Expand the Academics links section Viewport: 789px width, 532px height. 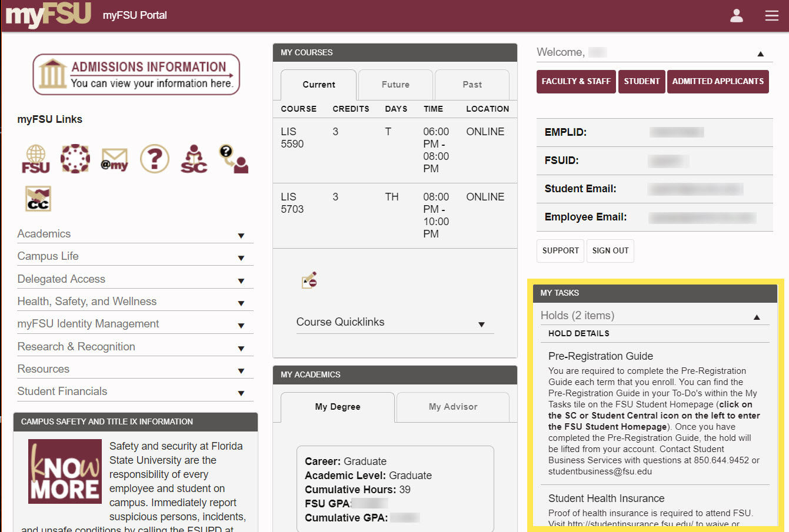(x=241, y=235)
